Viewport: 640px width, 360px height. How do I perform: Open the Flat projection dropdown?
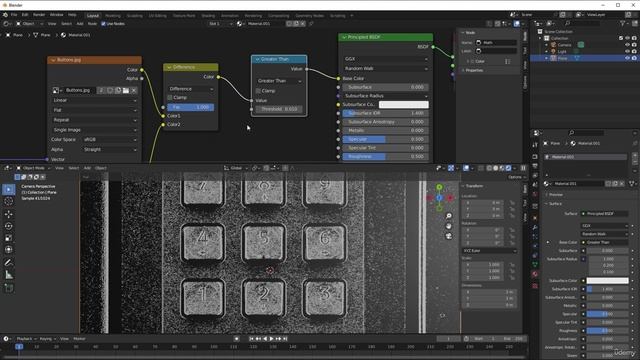coord(94,110)
